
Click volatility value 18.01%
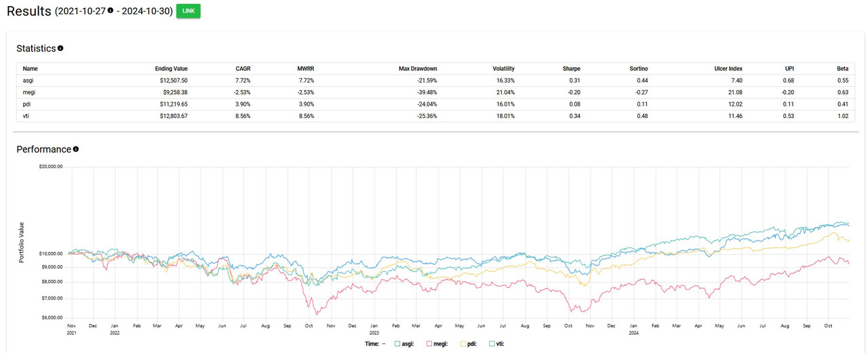click(505, 117)
